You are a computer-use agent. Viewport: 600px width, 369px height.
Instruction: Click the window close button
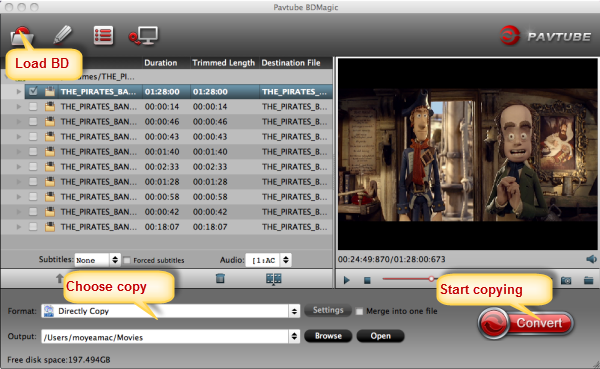[10, 7]
